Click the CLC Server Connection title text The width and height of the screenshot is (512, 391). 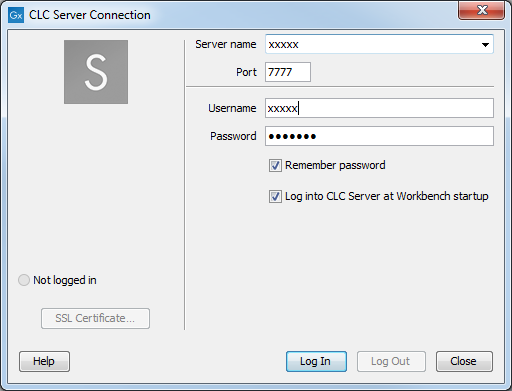click(90, 15)
